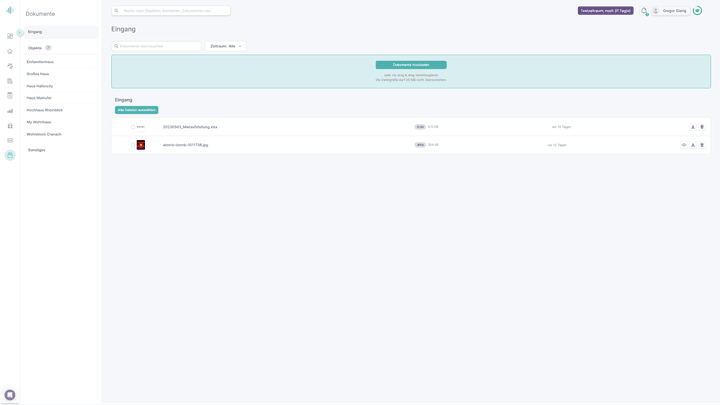This screenshot has width=720, height=405.
Task: Select Sonstiges in the documents sidebar
Action: [37, 150]
